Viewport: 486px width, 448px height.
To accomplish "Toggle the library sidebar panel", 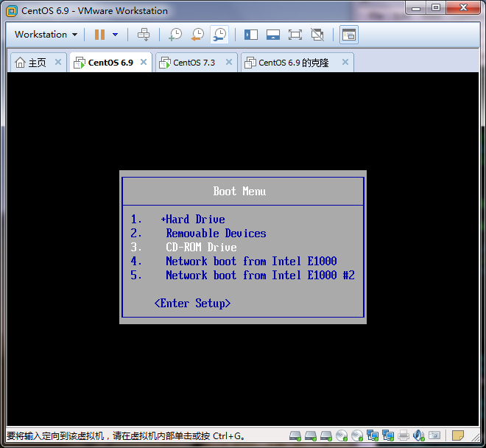I will click(x=251, y=35).
